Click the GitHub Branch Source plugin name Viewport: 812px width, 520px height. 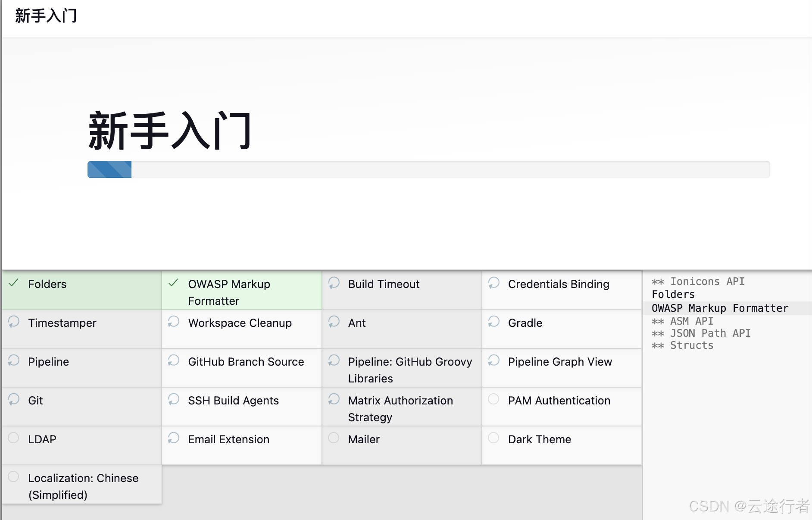point(246,362)
